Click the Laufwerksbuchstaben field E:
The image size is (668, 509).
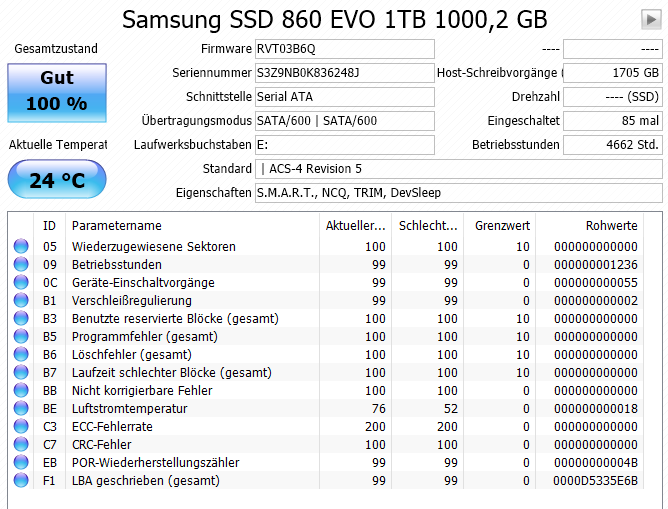345,145
